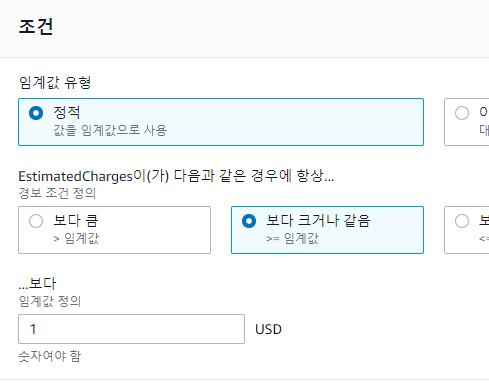This screenshot has height=383, width=489.
Task: Click the 조건 section heading
Action: (36, 27)
